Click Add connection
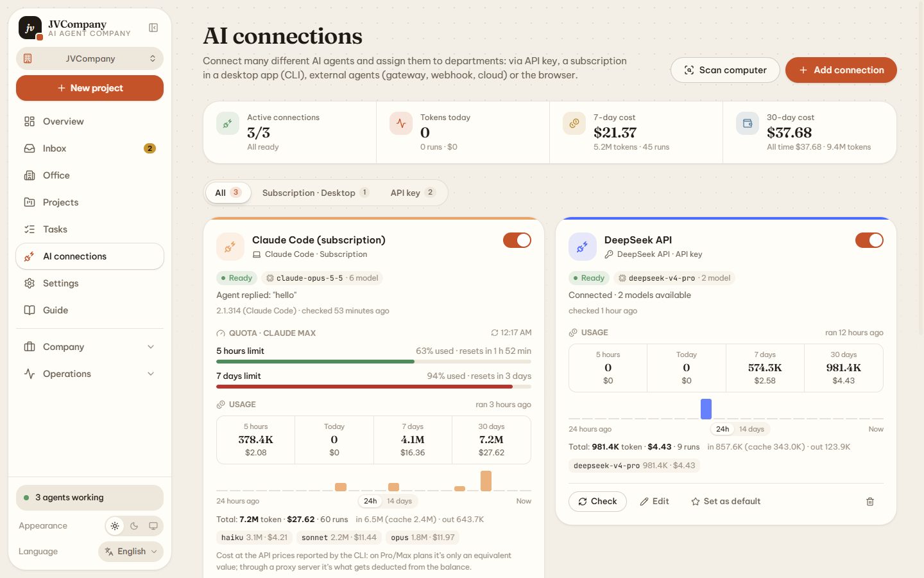The width and height of the screenshot is (924, 578). [x=841, y=70]
